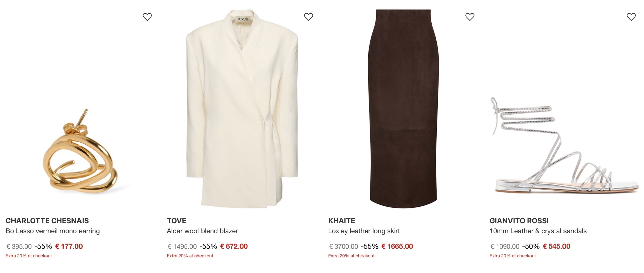Toggle favorite on the Aldar wool blend blazer

click(x=308, y=16)
